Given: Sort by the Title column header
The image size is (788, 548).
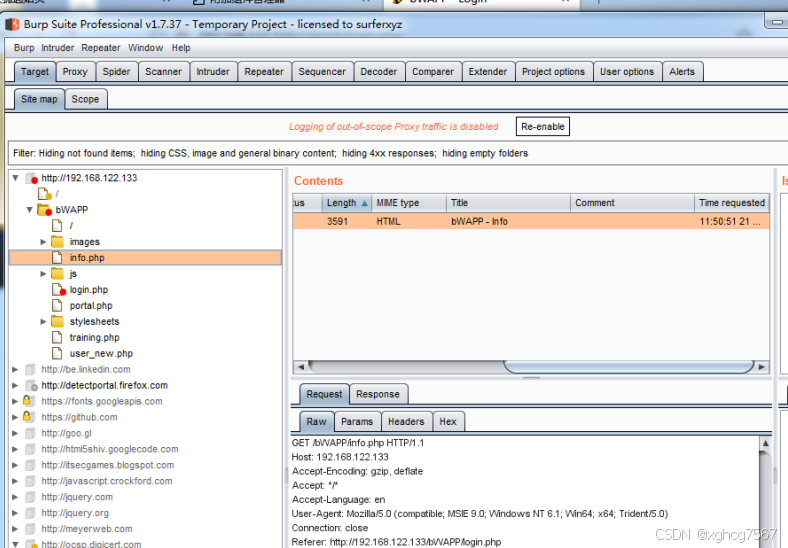Looking at the screenshot, I should pos(508,203).
